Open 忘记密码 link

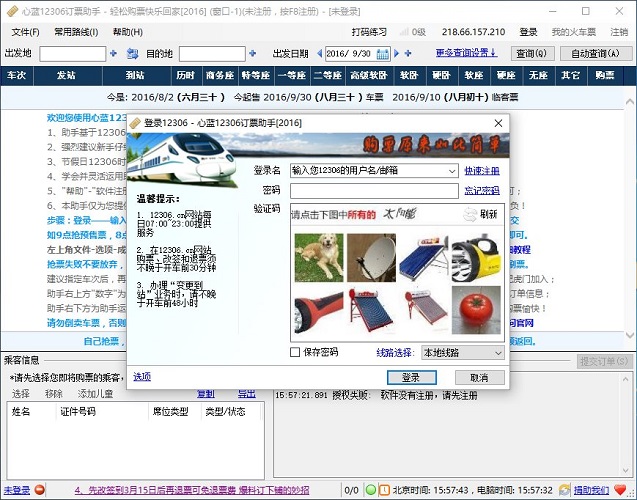pyautogui.click(x=482, y=190)
